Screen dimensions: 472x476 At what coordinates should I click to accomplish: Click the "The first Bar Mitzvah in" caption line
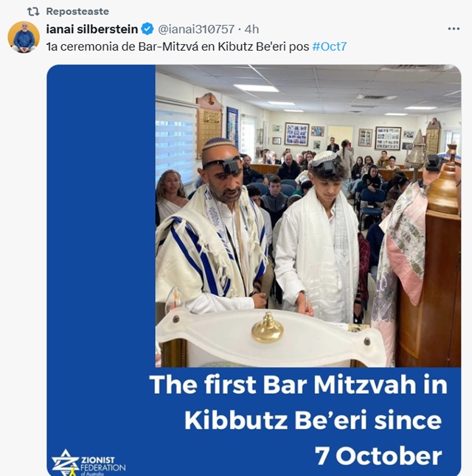298,385
